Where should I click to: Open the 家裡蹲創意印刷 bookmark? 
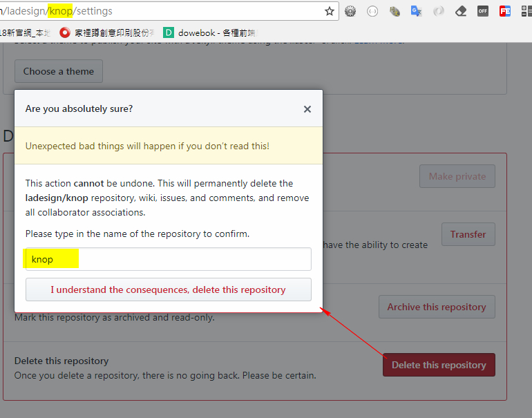pos(106,32)
